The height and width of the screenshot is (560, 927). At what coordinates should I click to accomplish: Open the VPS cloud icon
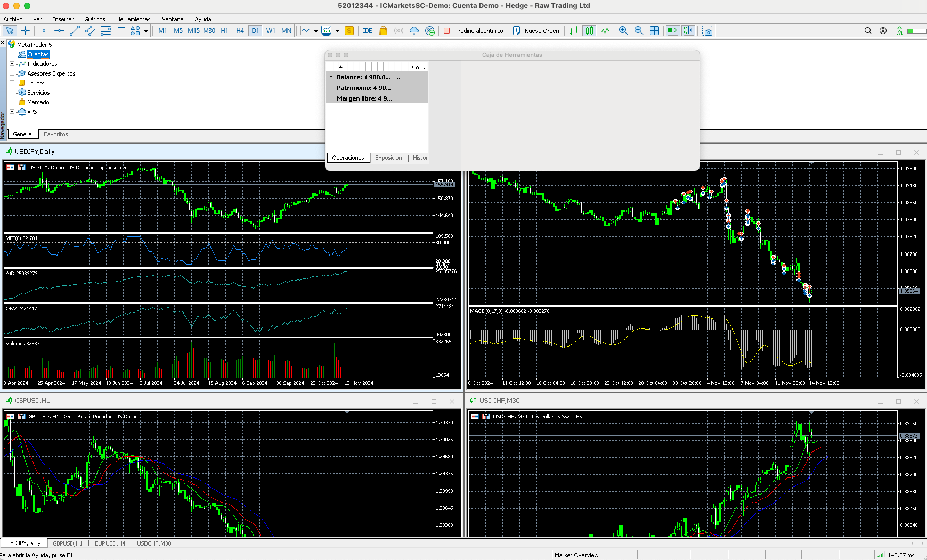(414, 30)
